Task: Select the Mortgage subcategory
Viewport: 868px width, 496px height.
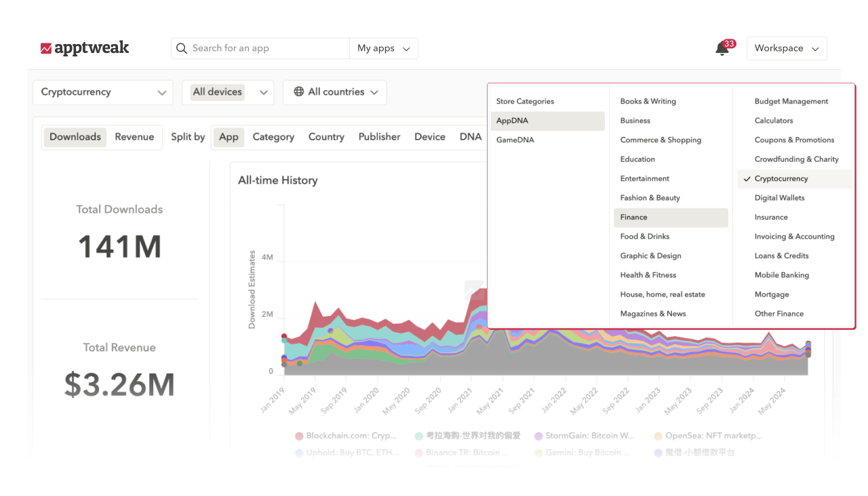Action: (794, 295)
